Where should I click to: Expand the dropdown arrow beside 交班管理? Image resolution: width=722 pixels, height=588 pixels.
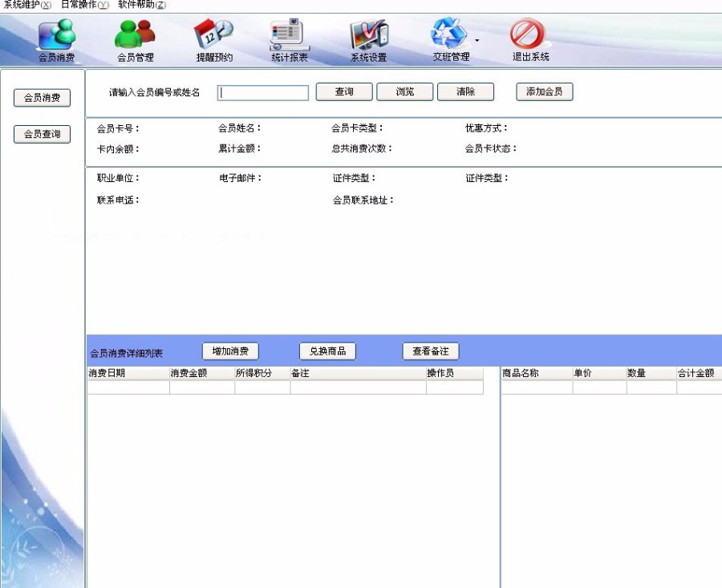[x=477, y=41]
